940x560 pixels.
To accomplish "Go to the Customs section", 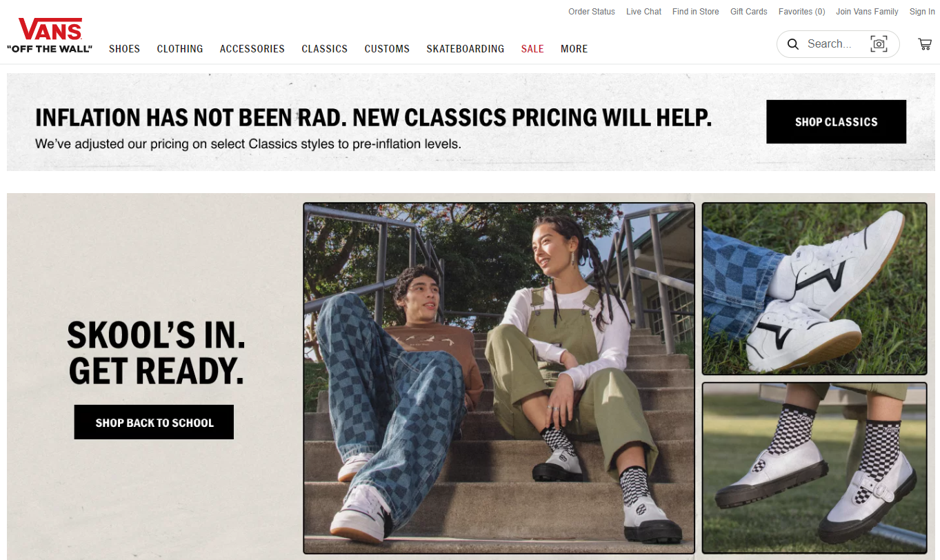I will tap(387, 49).
